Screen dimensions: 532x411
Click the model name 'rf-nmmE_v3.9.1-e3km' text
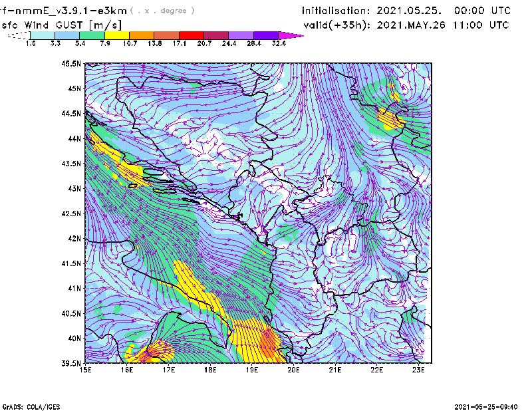pyautogui.click(x=63, y=11)
